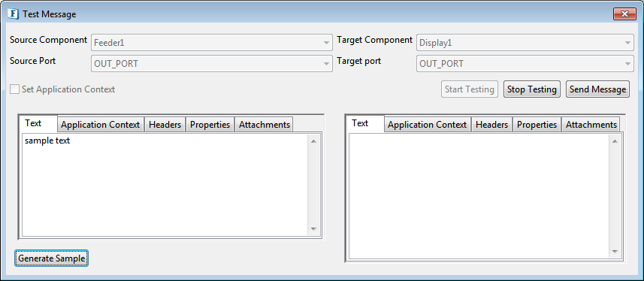
Task: Toggle Set Application Context checkbox
Action: click(14, 89)
